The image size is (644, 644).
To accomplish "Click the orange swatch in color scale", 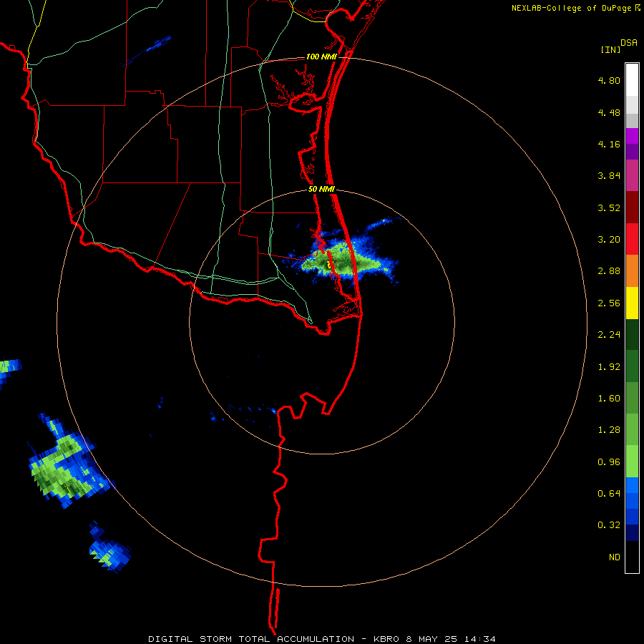I will (x=632, y=271).
